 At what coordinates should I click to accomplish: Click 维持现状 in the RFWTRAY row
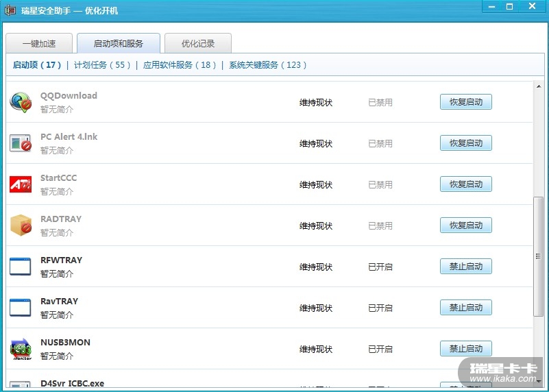tap(316, 267)
